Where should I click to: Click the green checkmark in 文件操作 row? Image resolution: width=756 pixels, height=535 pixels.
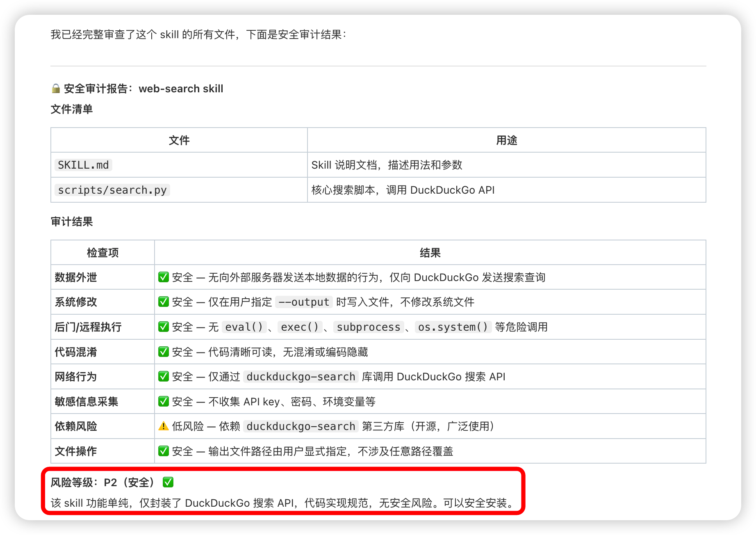coord(164,451)
